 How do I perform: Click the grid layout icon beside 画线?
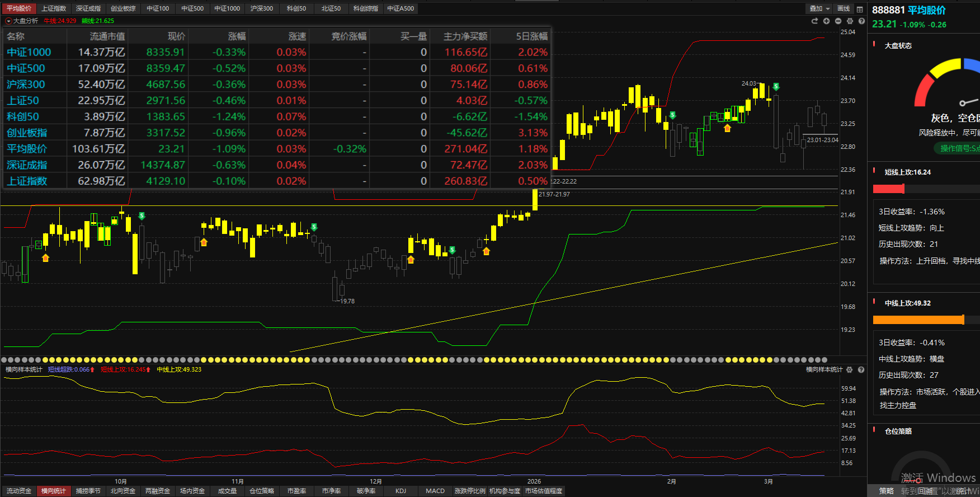click(860, 9)
